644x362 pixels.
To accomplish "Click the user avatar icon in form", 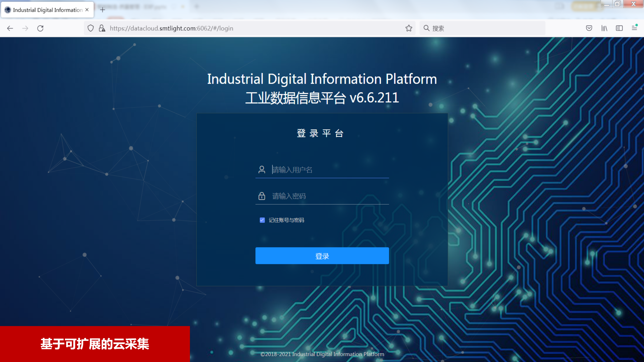I will tap(262, 170).
